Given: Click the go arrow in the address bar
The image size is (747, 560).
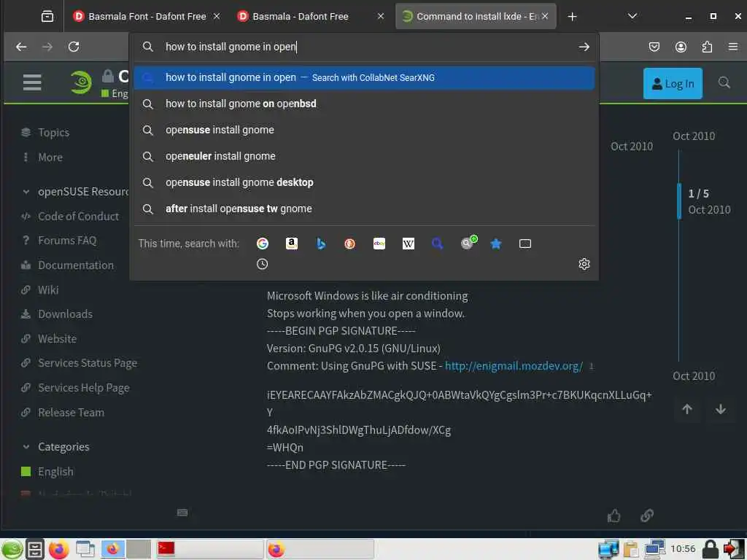Looking at the screenshot, I should (x=584, y=47).
